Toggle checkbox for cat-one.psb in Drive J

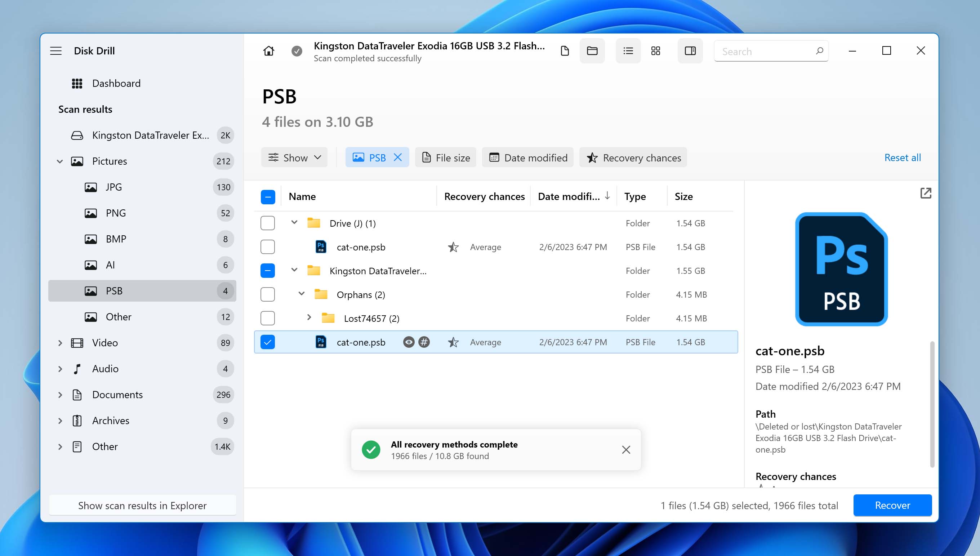coord(267,247)
